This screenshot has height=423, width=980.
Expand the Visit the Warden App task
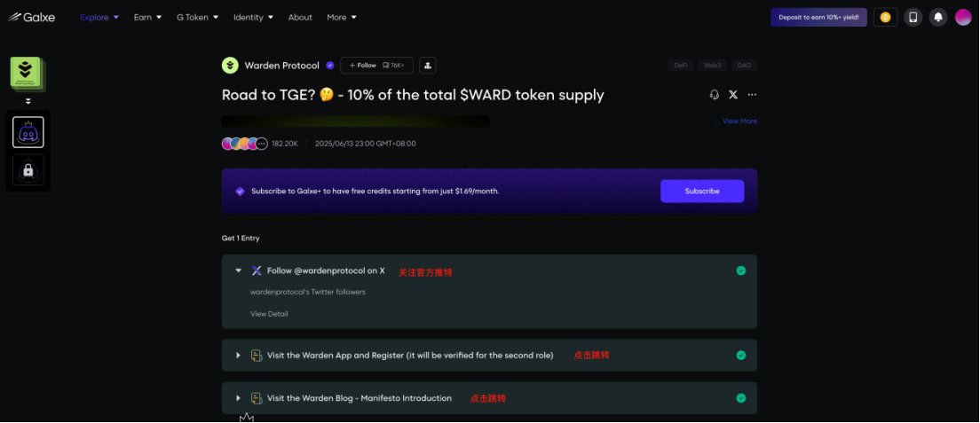pos(238,355)
